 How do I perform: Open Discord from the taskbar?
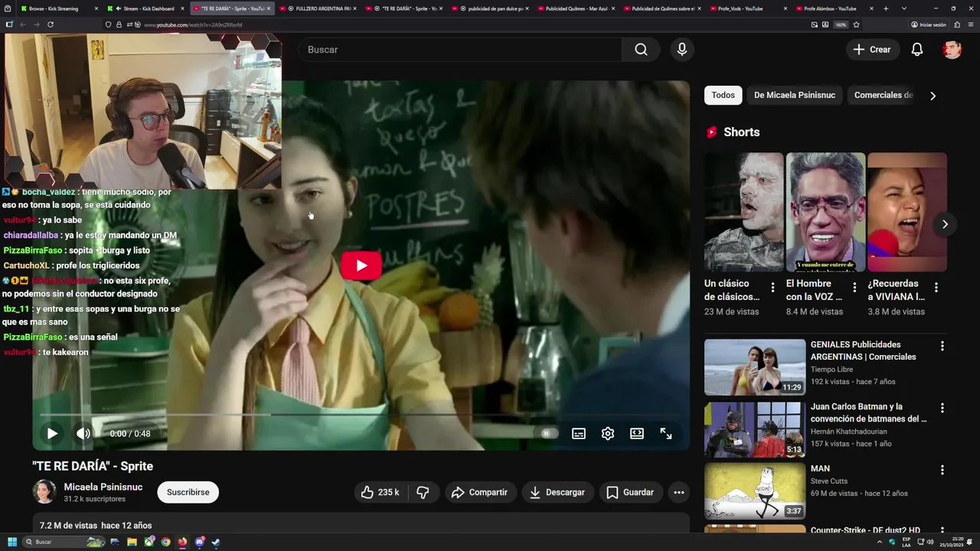point(199,542)
